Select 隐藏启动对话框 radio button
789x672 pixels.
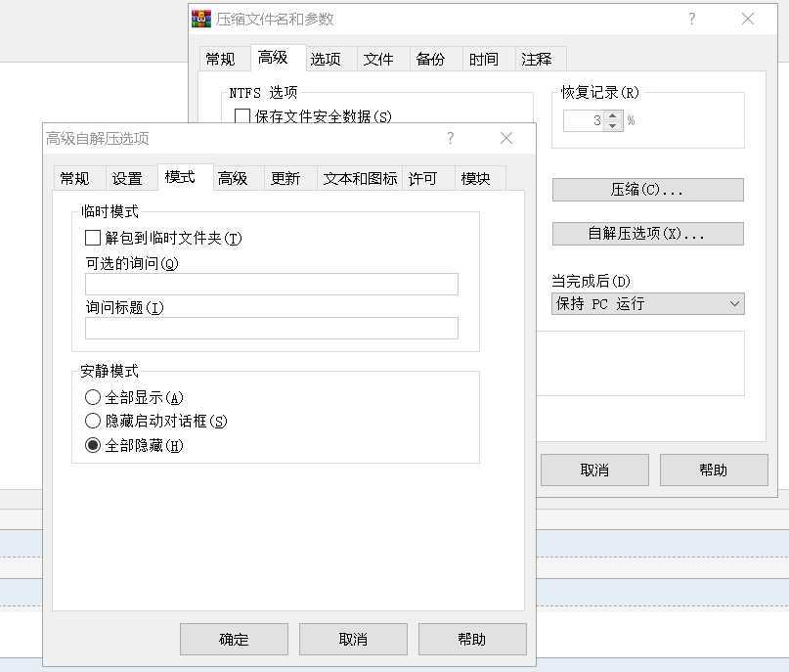click(93, 421)
